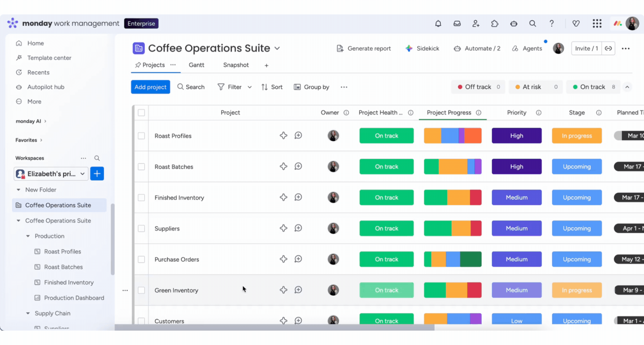
Task: Check the Roast Profiles row checkbox
Action: pos(141,136)
